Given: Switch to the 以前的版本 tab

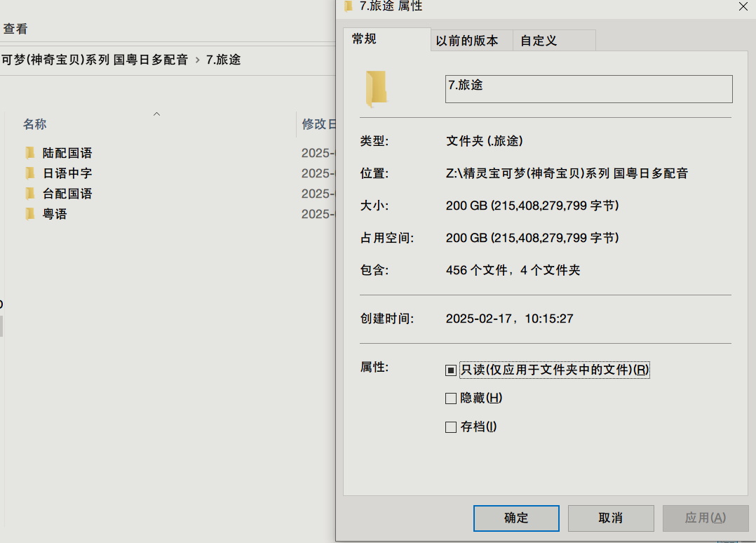Looking at the screenshot, I should click(467, 40).
